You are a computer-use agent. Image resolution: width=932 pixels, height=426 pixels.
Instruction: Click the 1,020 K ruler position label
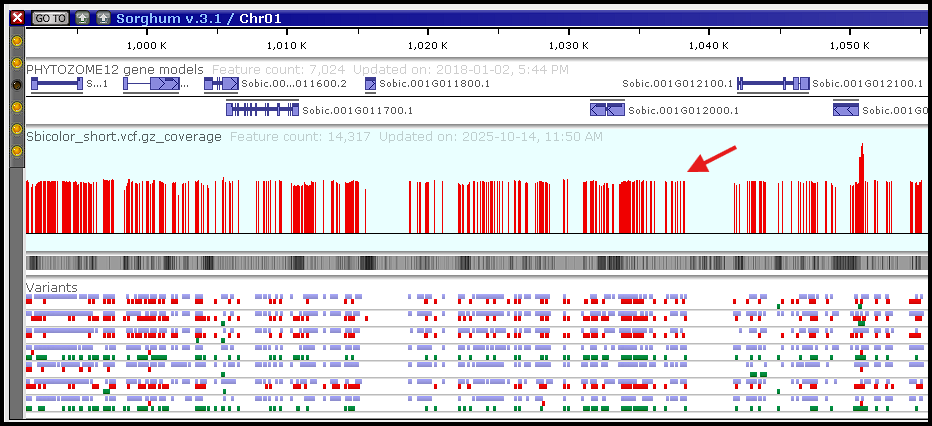point(427,46)
